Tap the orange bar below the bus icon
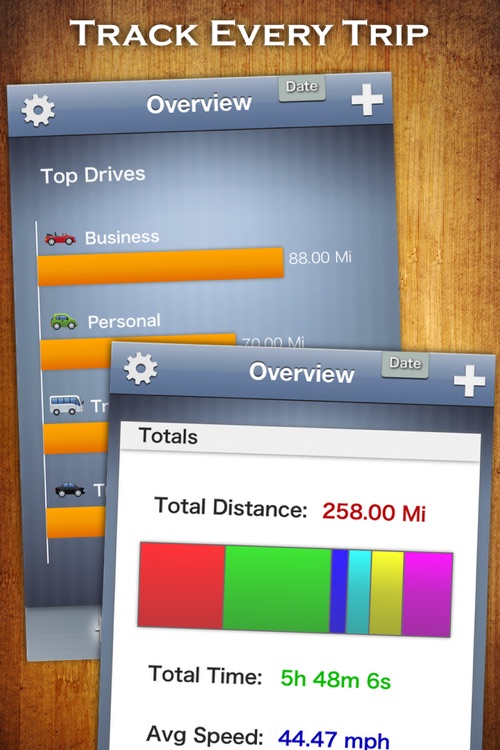 tap(77, 438)
